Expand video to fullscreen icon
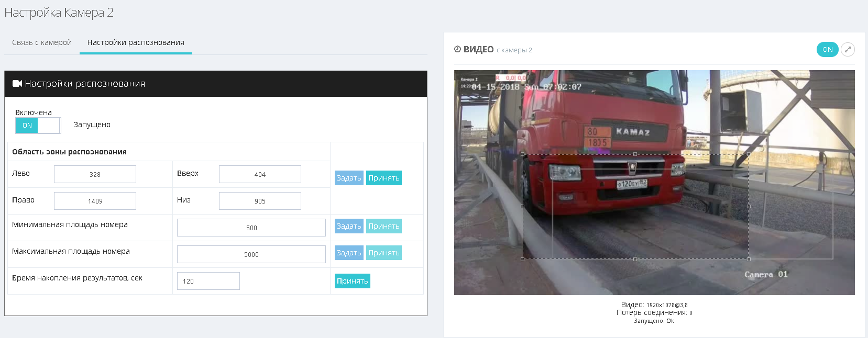This screenshot has height=338, width=868. pyautogui.click(x=848, y=50)
